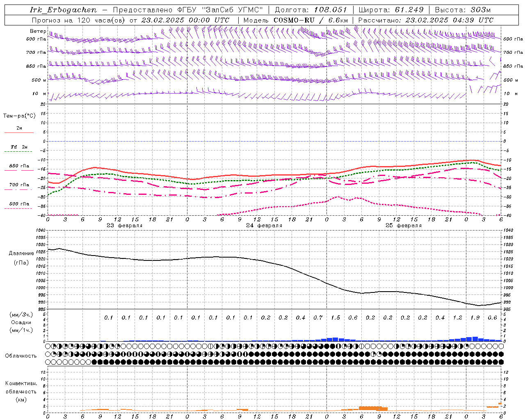Click the '700 гПа' legend entry in temperature panel

[x=19, y=185]
